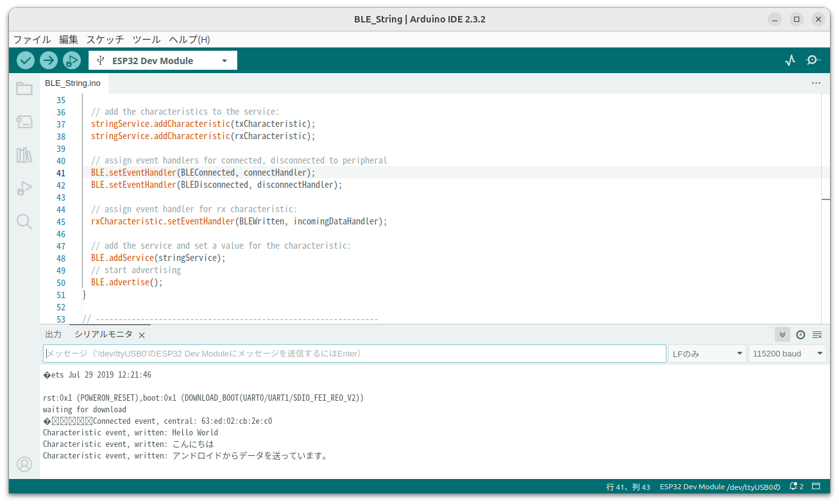Click the "ets Jul 29 2019" serial line
This screenshot has width=839, height=504.
(97, 375)
